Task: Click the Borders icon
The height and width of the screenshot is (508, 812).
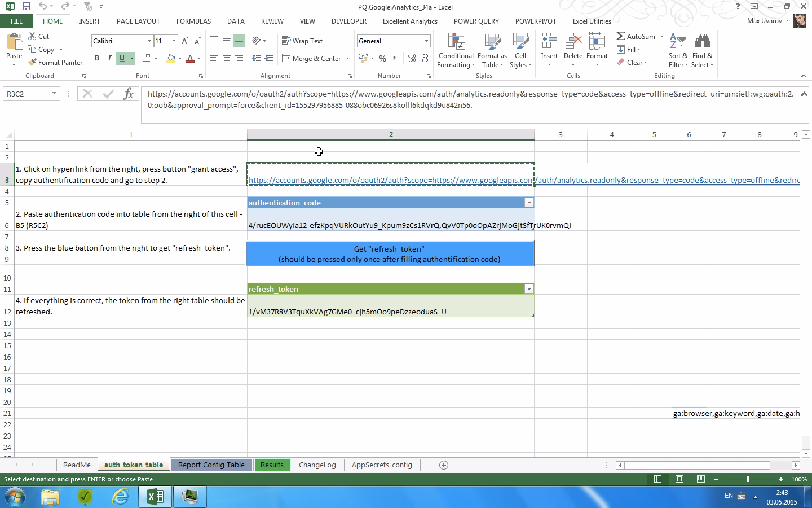Action: click(146, 58)
